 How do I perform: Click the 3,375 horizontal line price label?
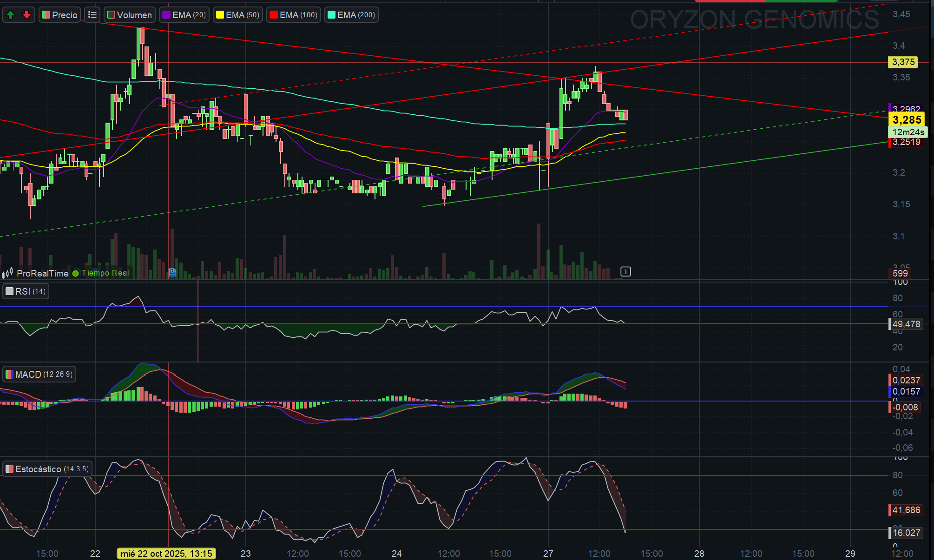tap(903, 62)
